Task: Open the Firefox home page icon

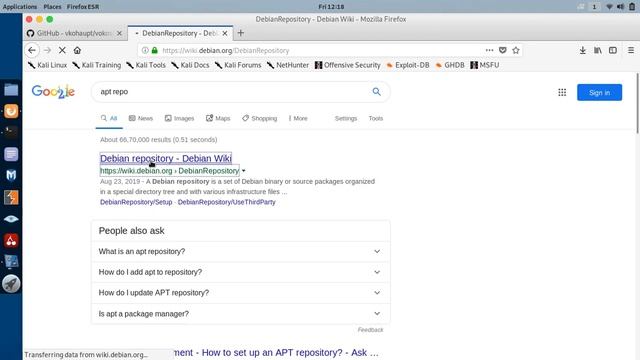Action: click(77, 50)
